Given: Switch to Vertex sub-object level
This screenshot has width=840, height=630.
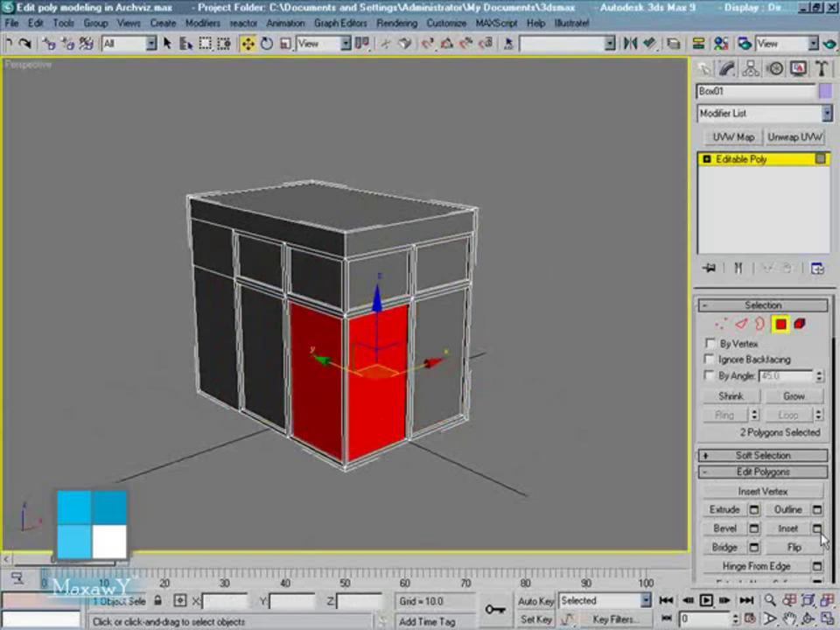Looking at the screenshot, I should [721, 324].
